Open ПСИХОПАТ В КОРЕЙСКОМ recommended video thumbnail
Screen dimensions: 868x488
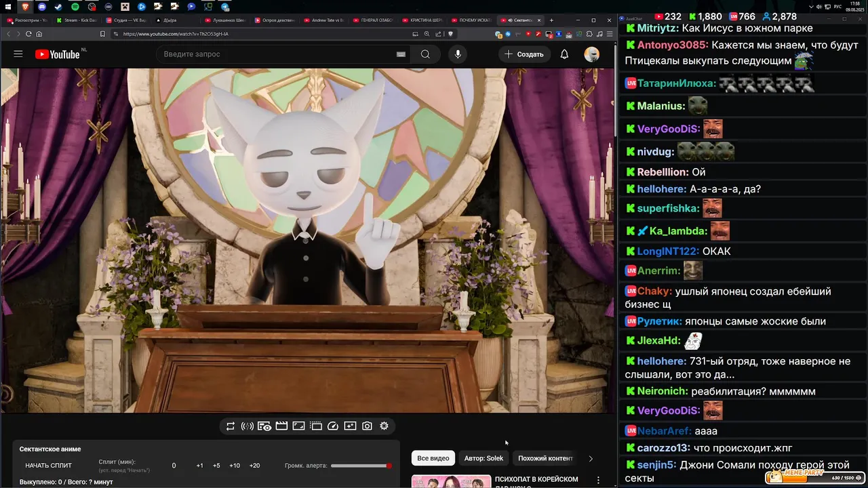(451, 481)
